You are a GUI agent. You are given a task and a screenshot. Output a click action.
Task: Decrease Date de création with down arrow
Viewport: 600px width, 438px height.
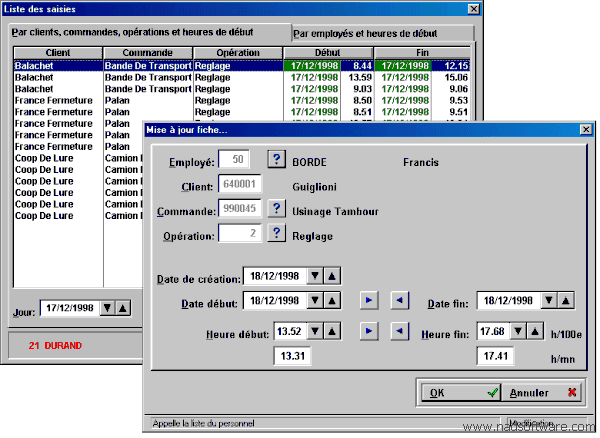[315, 276]
